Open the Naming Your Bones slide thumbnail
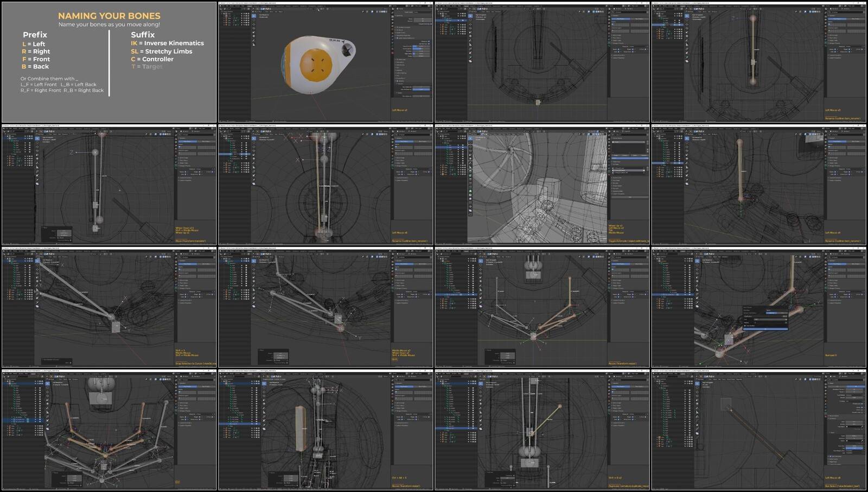 109,62
